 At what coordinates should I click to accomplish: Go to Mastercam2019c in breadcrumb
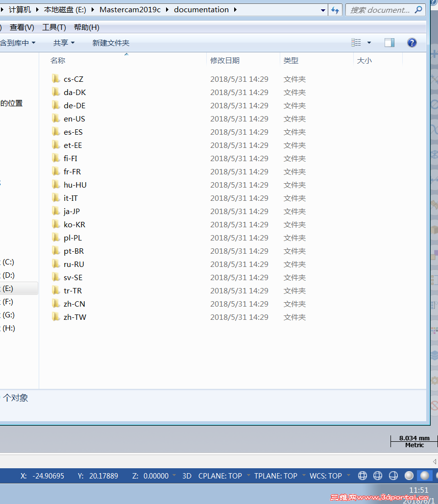(130, 10)
